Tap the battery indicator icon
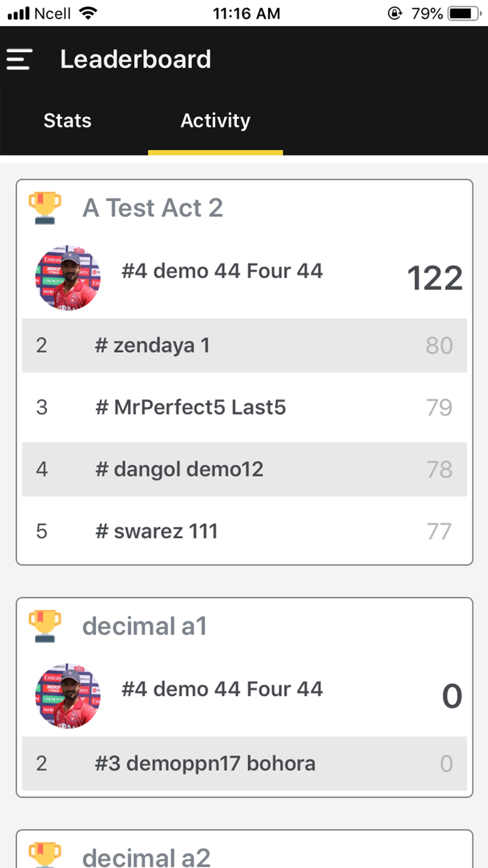Image resolution: width=488 pixels, height=868 pixels. click(x=465, y=13)
